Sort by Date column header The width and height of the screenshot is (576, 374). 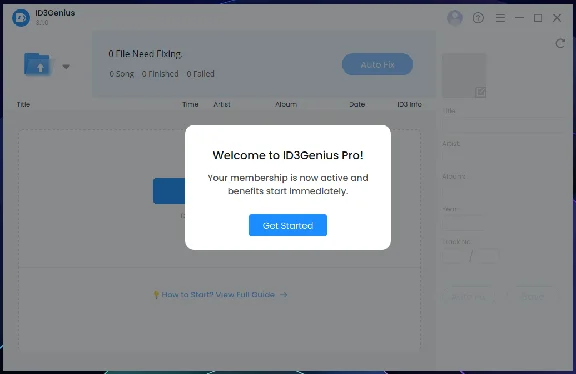(x=357, y=104)
